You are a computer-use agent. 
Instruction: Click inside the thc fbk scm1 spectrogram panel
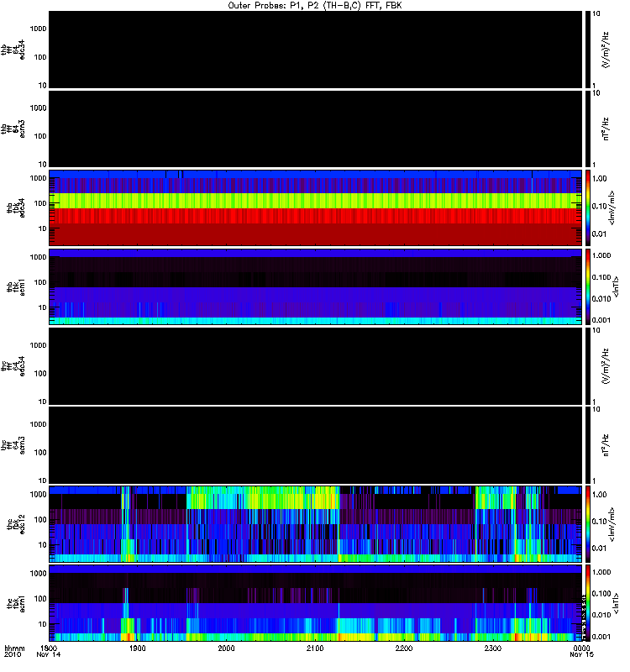click(315, 603)
